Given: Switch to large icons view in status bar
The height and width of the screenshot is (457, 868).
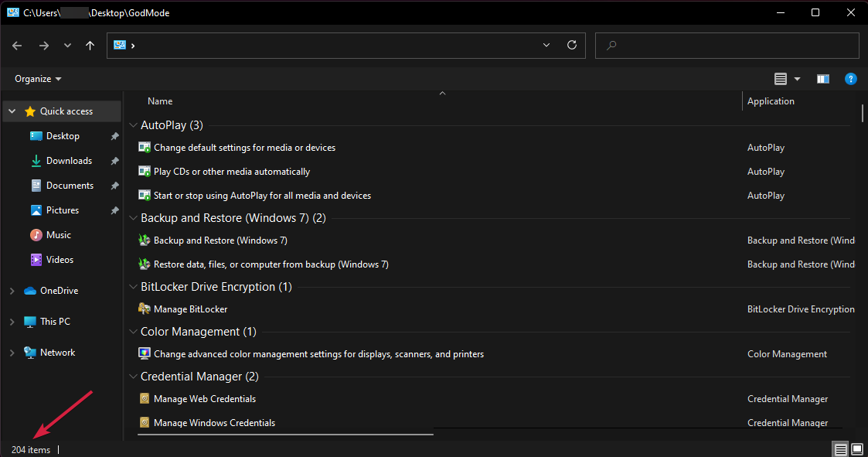Looking at the screenshot, I should point(857,449).
